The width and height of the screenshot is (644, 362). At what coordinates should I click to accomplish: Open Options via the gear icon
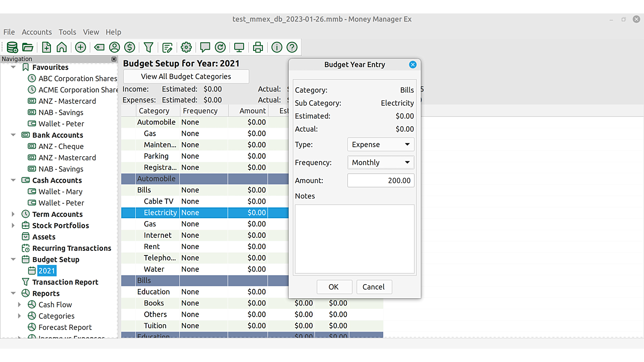186,47
